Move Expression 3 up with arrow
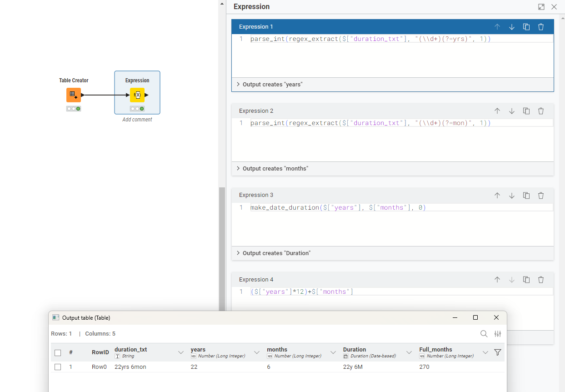565x392 pixels. pos(497,196)
